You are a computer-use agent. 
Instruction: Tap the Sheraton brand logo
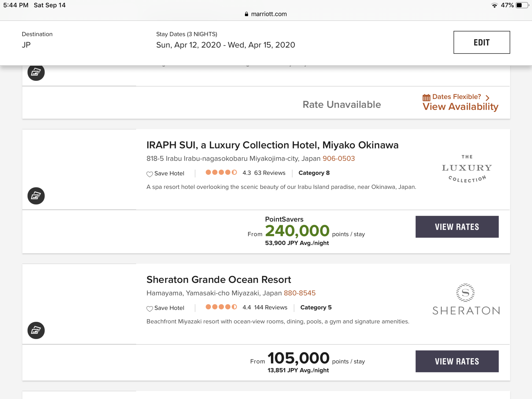[466, 299]
